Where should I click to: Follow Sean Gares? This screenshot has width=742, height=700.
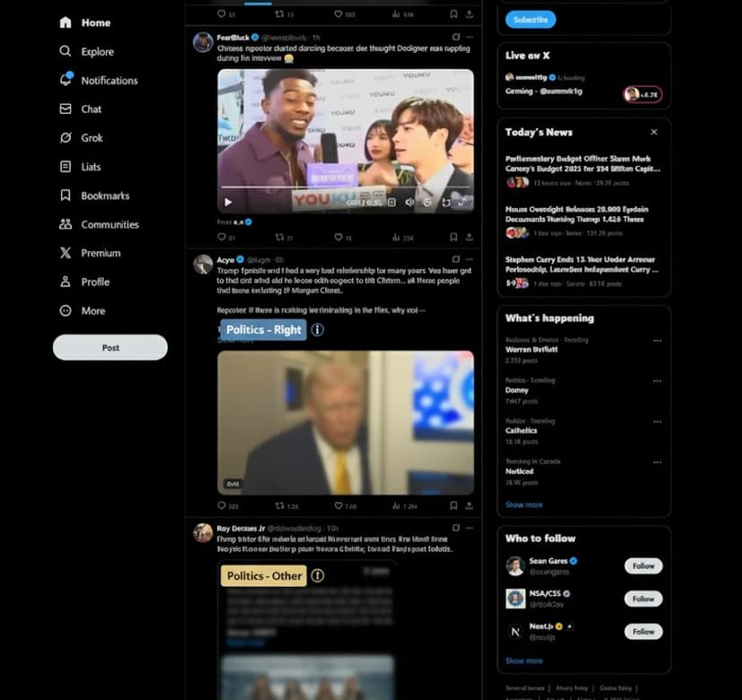tap(643, 566)
